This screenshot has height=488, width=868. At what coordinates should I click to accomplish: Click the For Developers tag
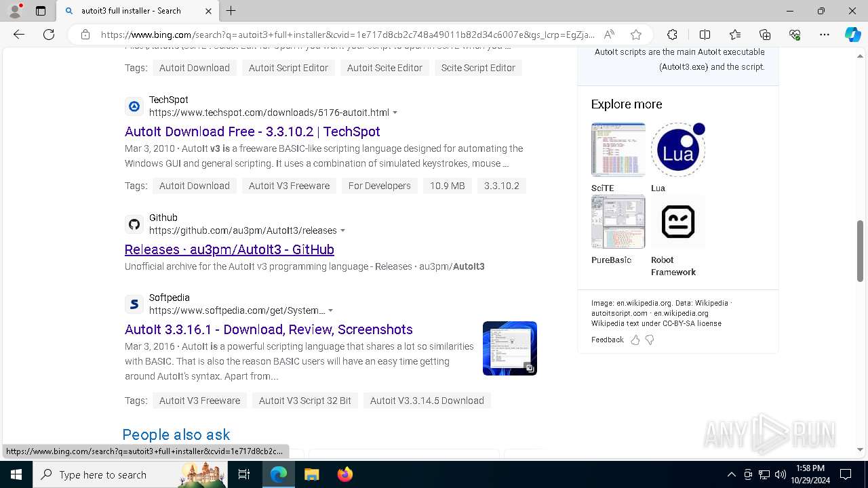(x=380, y=186)
